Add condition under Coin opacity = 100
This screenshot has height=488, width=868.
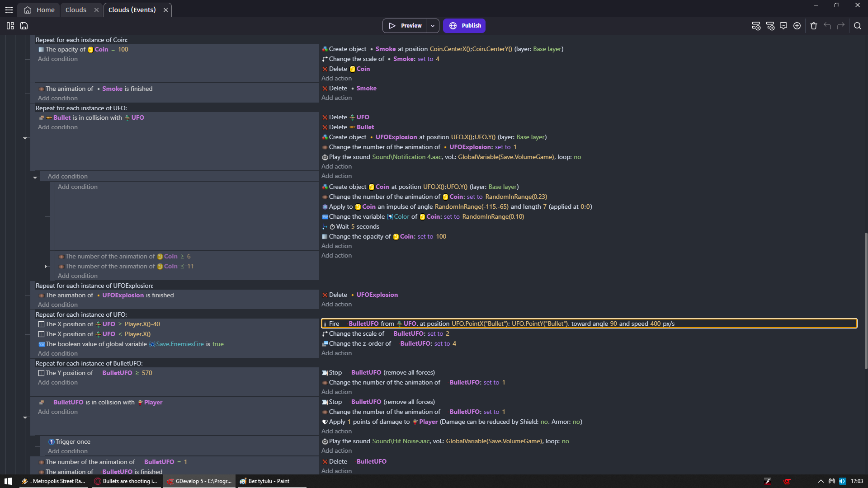[58, 59]
